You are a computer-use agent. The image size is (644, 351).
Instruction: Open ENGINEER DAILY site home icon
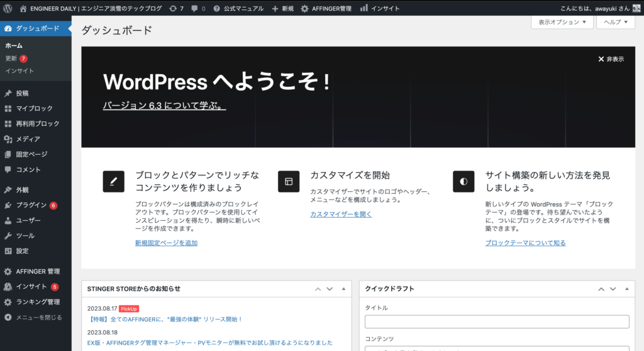[x=23, y=8]
